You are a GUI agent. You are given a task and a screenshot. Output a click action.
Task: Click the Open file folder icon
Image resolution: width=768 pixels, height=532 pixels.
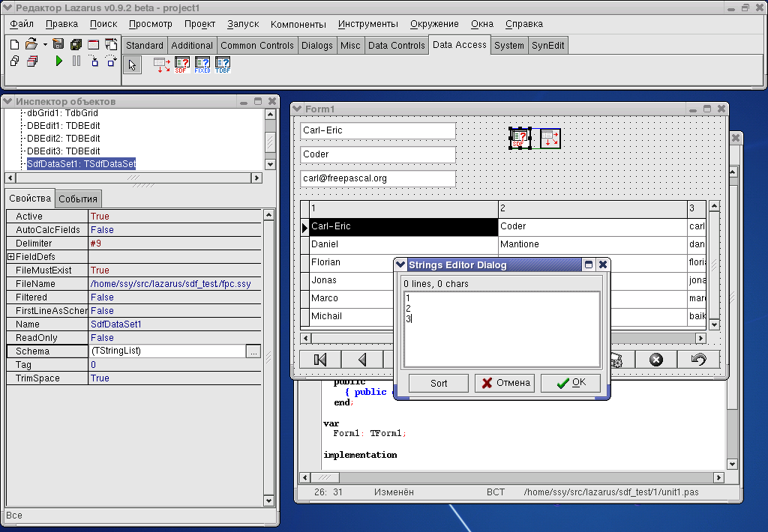click(x=31, y=45)
